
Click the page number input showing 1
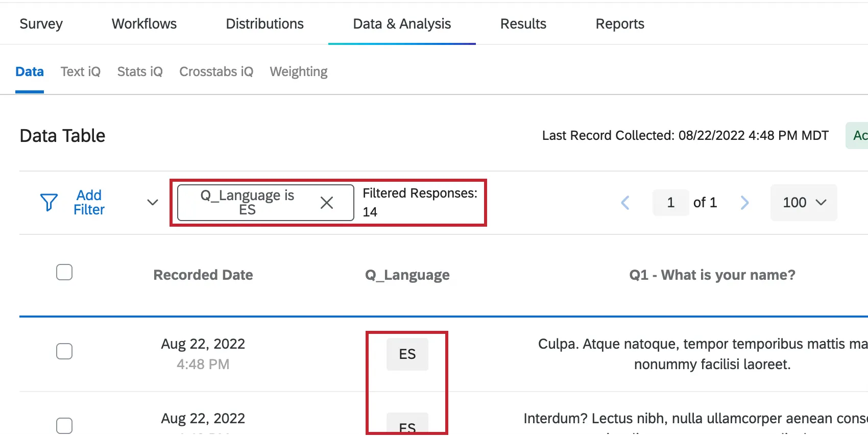pos(670,202)
